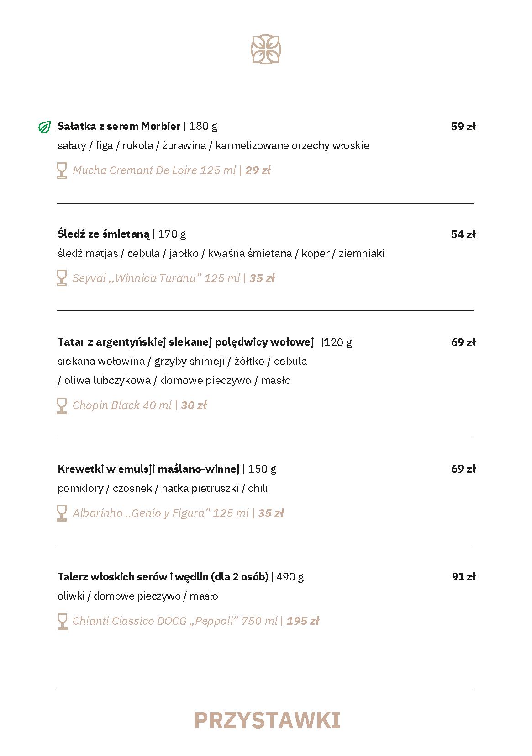Click wine glass icon beside Chianti Classico

click(62, 621)
